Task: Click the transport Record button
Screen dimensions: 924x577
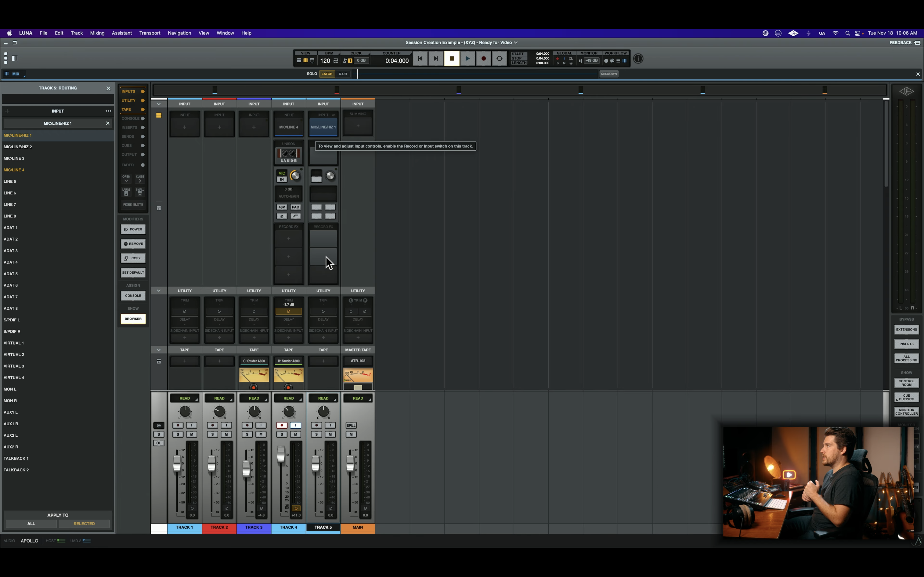Action: tap(483, 59)
